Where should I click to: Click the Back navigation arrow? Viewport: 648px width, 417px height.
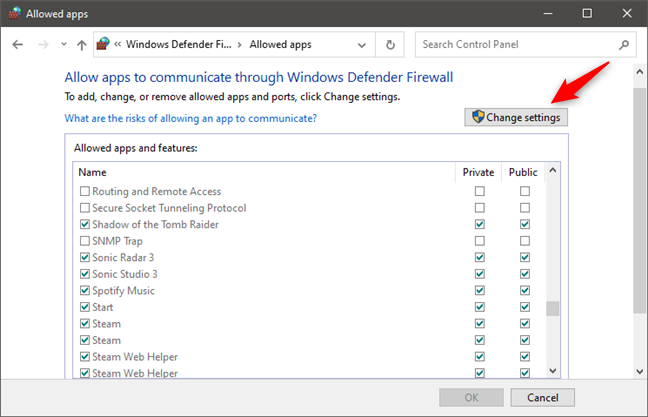point(18,44)
